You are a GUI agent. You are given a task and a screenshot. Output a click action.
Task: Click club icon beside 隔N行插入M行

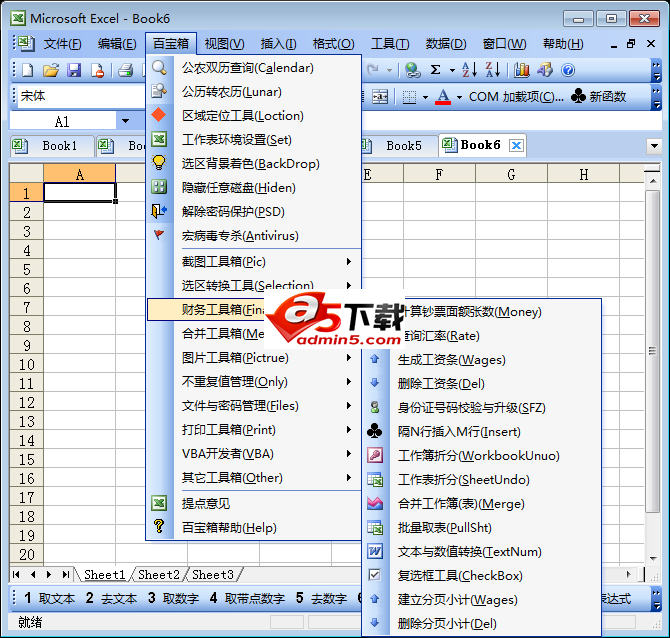(375, 431)
